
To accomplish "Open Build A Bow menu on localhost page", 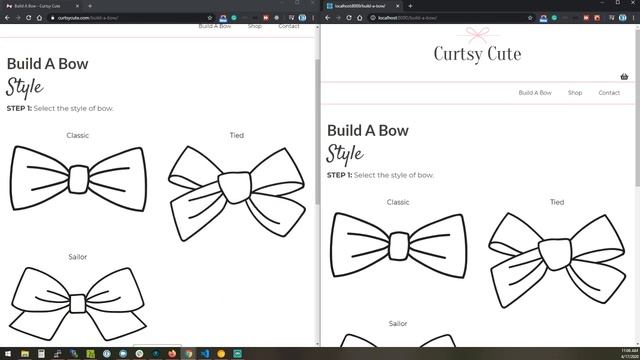I will tap(535, 93).
